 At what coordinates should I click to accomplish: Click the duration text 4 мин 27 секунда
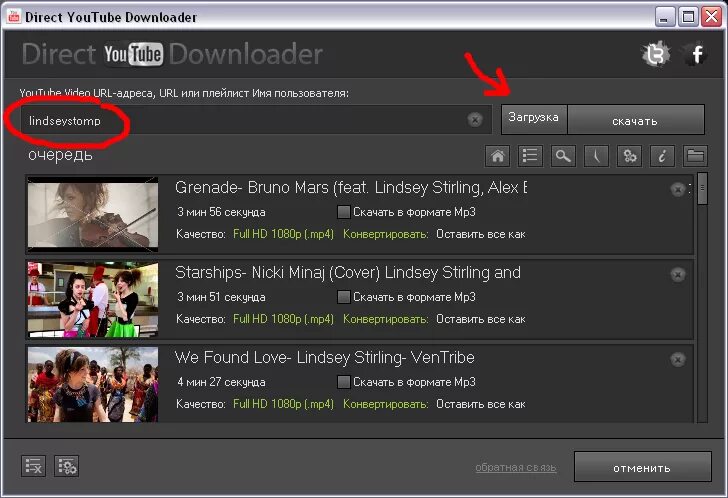(221, 382)
